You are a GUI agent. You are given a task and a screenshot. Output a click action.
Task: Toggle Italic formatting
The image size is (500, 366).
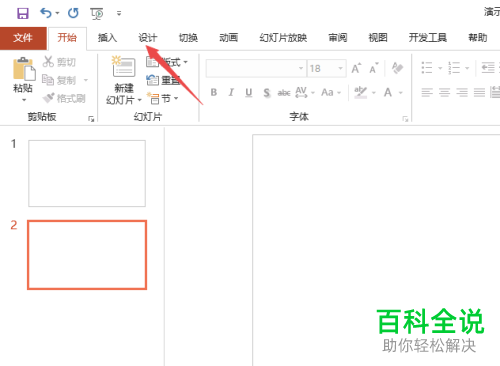pos(231,92)
